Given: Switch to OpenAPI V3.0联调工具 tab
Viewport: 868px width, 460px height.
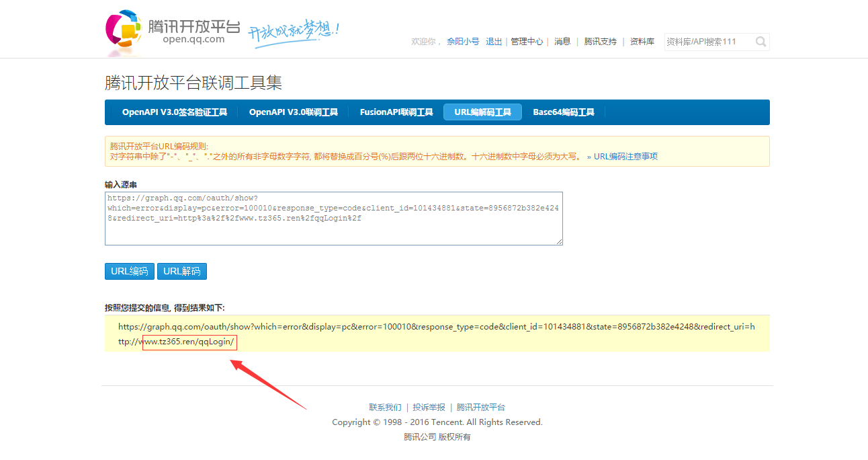Looking at the screenshot, I should click(293, 112).
